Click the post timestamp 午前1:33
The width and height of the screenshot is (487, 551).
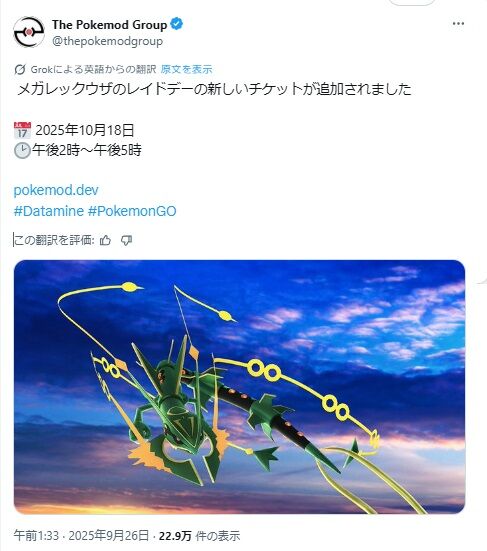coord(36,536)
